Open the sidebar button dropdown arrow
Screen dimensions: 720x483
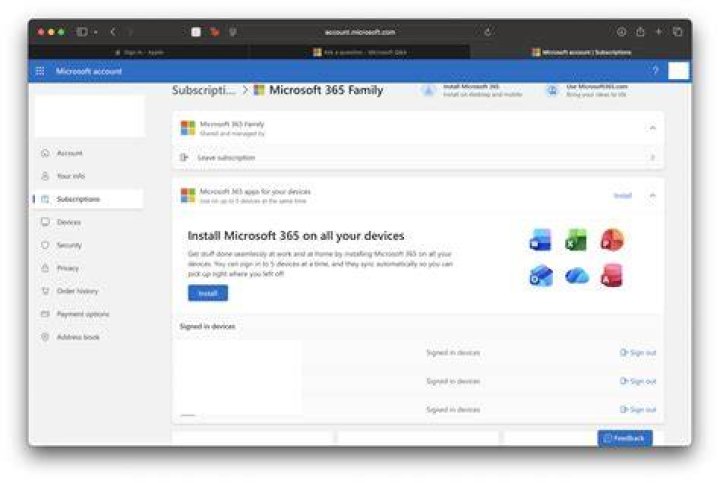point(96,32)
